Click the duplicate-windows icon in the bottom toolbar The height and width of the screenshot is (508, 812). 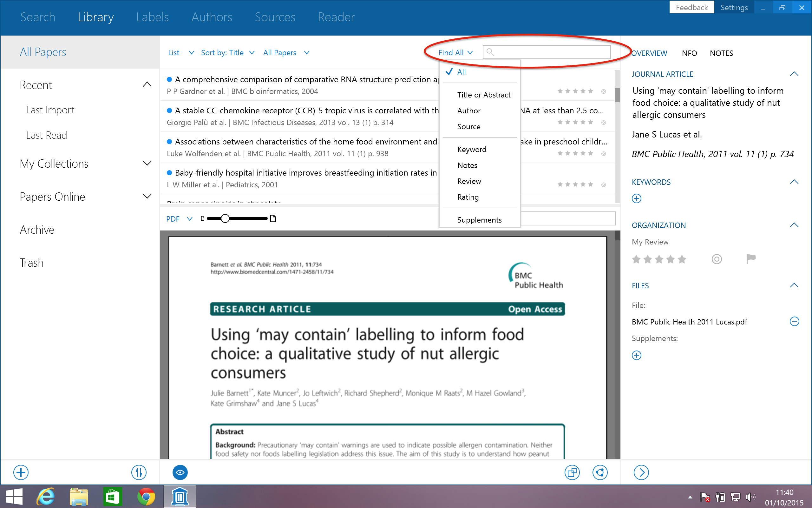click(x=572, y=472)
